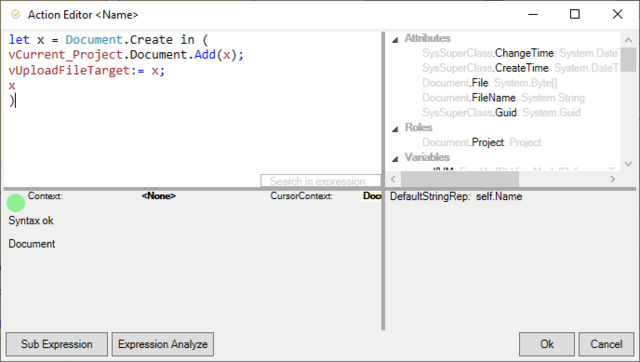
Task: Select Document.Project role row
Action: pyautogui.click(x=482, y=142)
